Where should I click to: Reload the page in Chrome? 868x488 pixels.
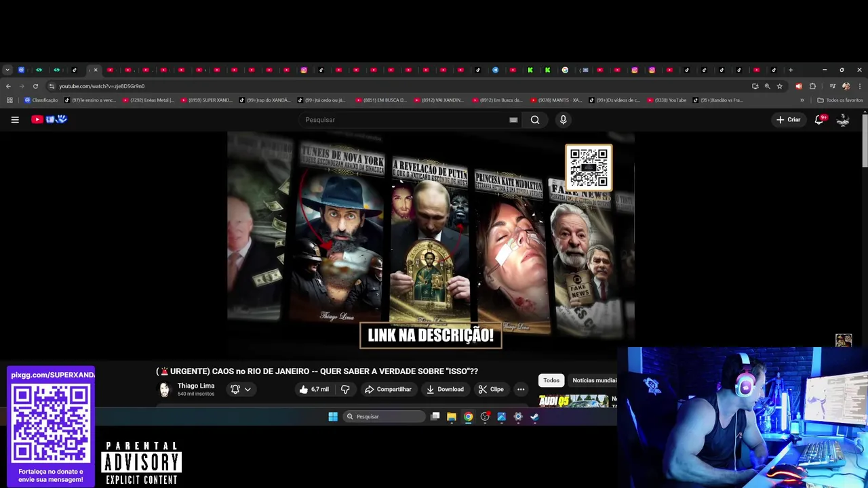click(x=35, y=86)
